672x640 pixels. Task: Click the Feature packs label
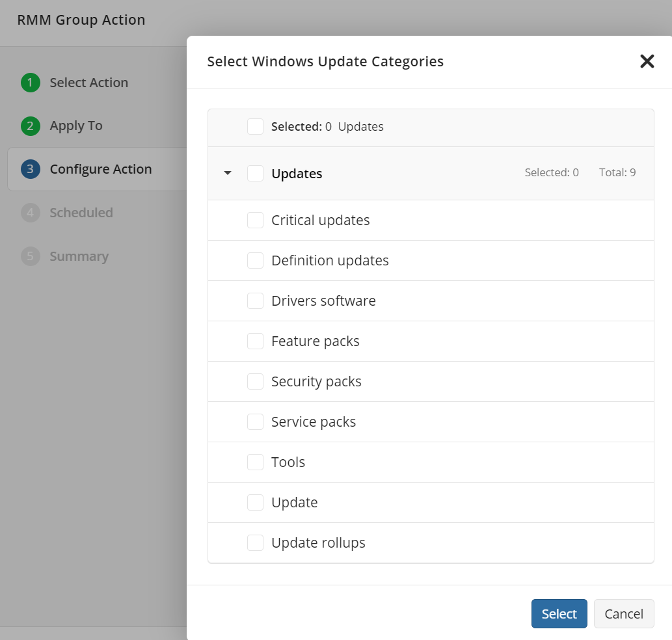[316, 341]
